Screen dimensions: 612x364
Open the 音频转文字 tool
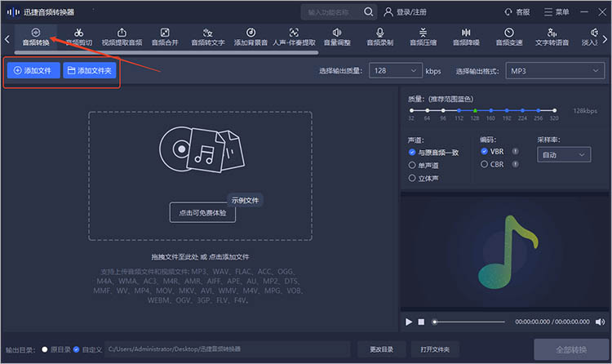tap(207, 37)
